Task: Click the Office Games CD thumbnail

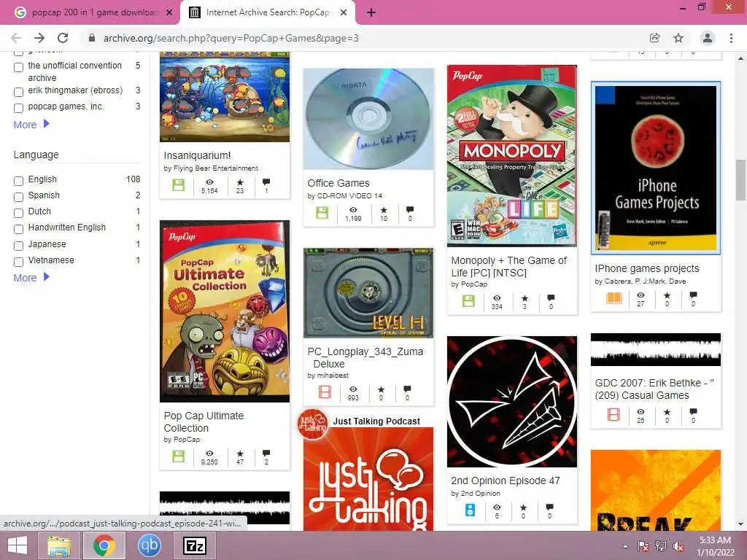Action: 368,119
